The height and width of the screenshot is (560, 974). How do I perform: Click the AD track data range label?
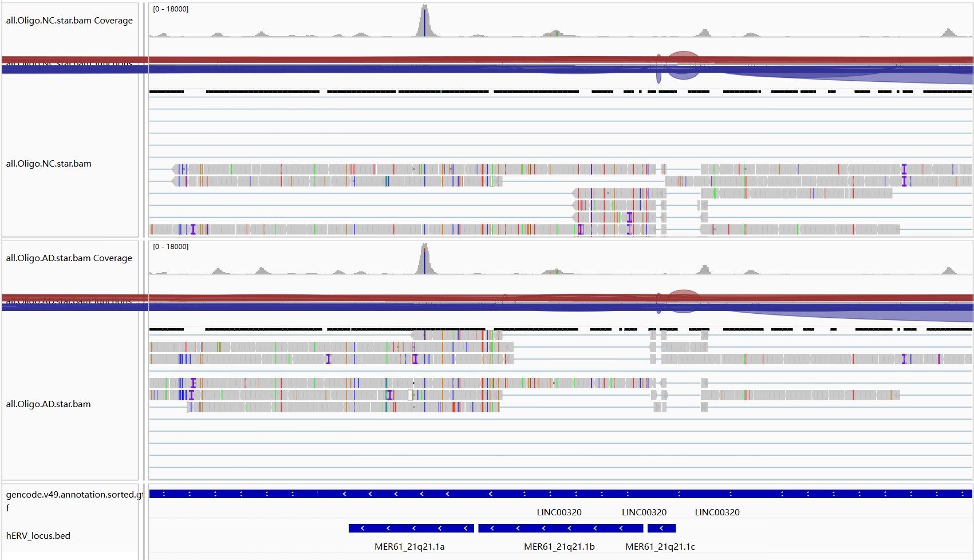(x=171, y=247)
